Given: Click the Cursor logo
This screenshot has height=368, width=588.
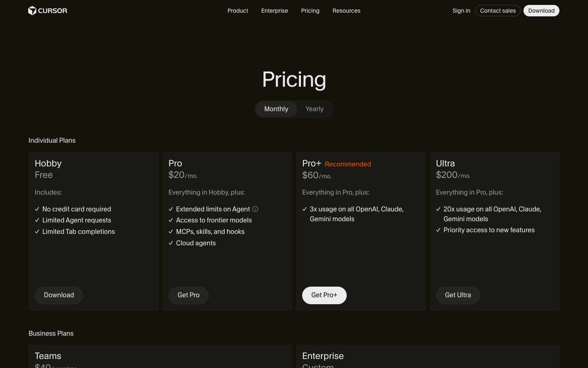Looking at the screenshot, I should tap(47, 11).
